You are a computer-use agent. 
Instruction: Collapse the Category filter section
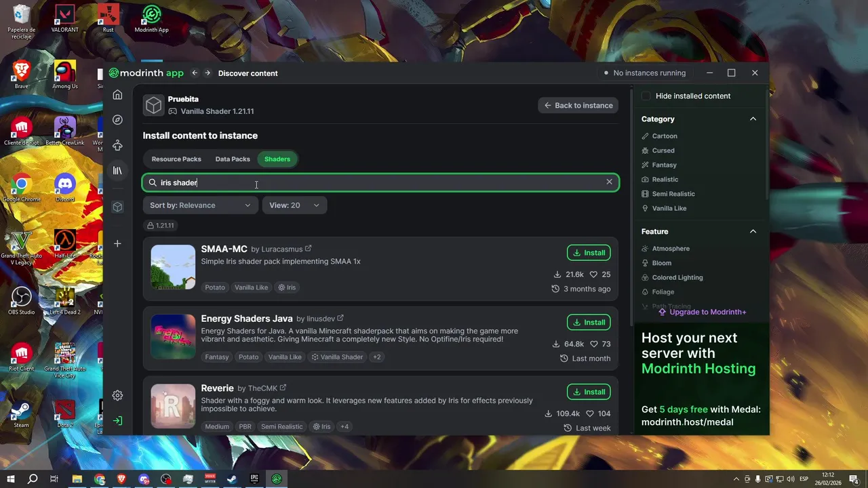tap(753, 119)
